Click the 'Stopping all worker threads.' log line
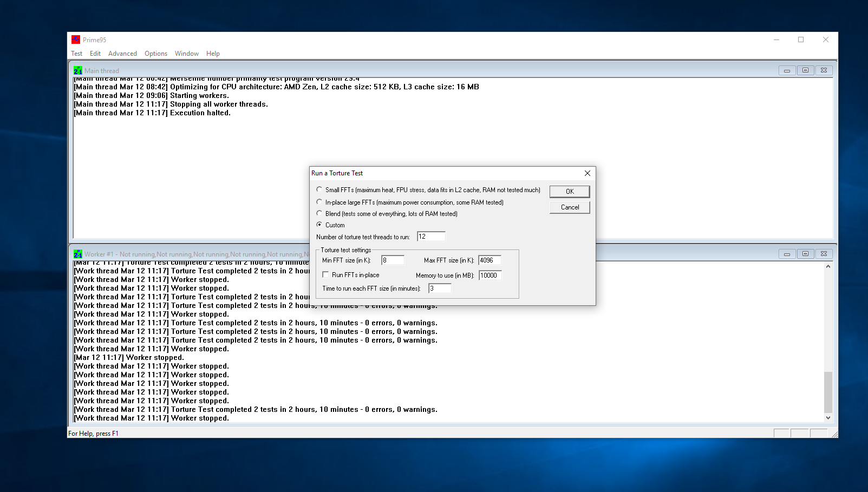The width and height of the screenshot is (868, 492). pos(171,104)
